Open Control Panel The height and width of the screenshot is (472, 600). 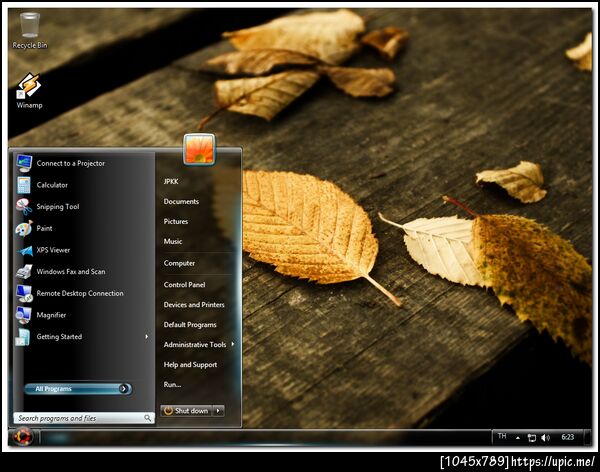184,284
